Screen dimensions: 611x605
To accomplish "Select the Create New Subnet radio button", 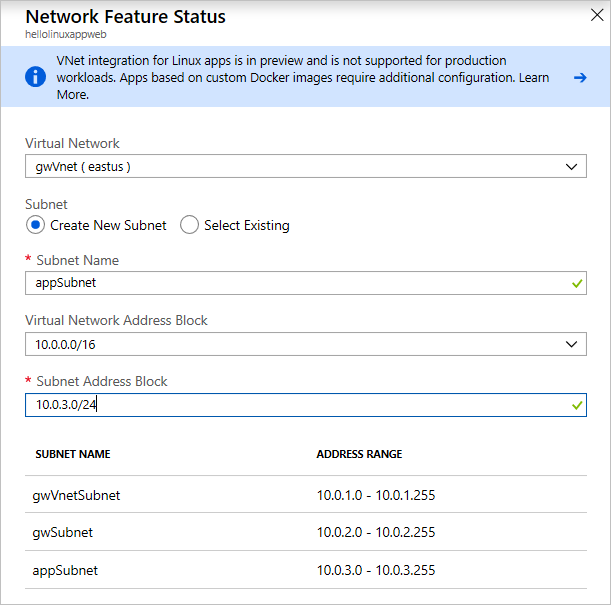I will coord(35,225).
